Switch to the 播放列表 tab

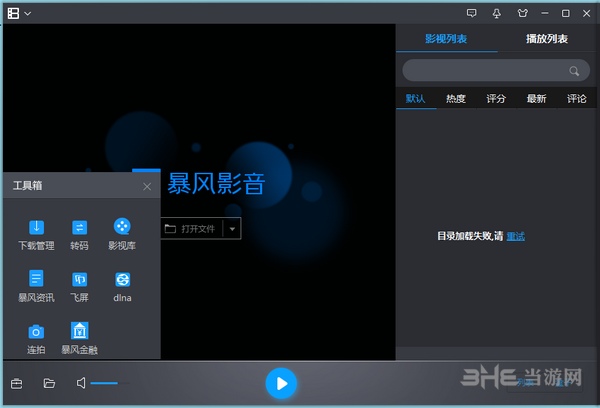[x=547, y=39]
